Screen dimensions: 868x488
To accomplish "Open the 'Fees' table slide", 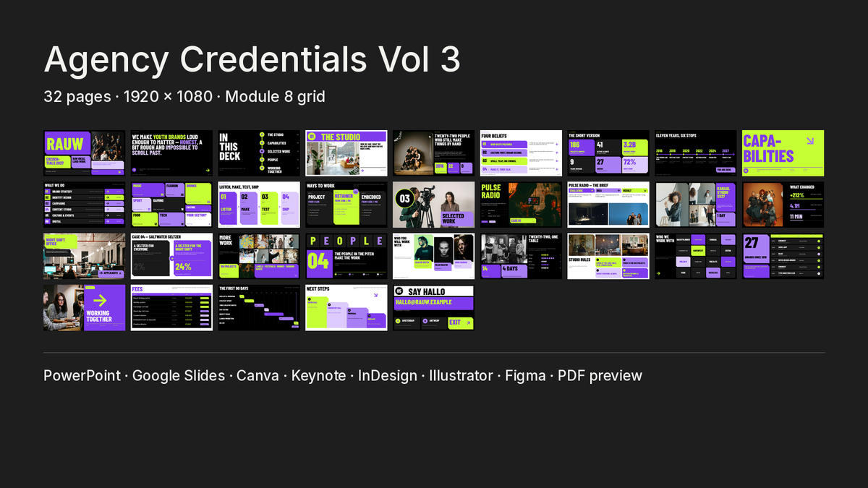I will coord(171,307).
